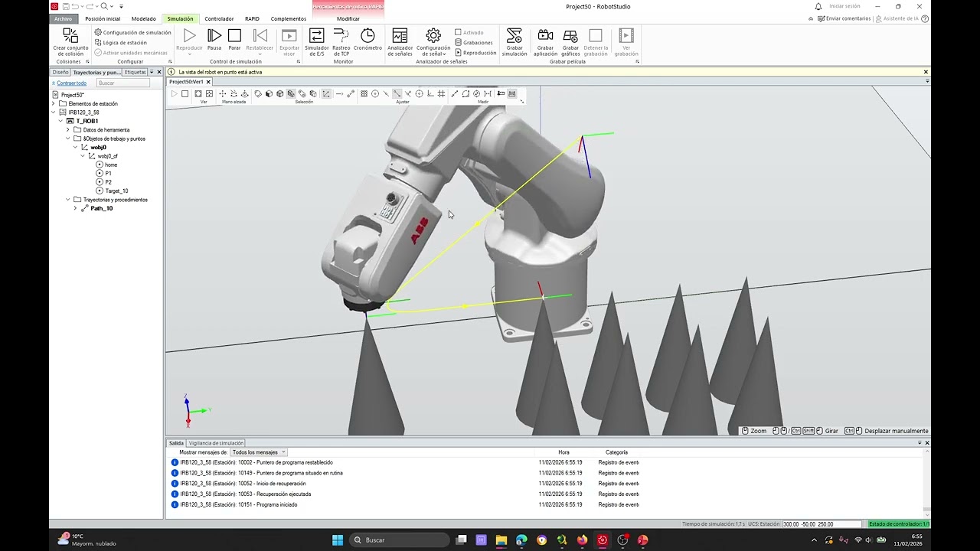Click the snap center icon in Ajustar group
980x551 pixels.
375,93
